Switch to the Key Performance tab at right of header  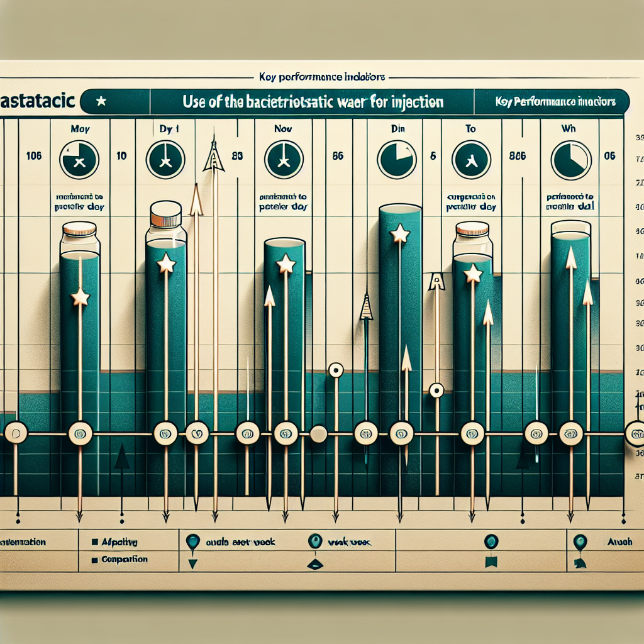tap(553, 101)
